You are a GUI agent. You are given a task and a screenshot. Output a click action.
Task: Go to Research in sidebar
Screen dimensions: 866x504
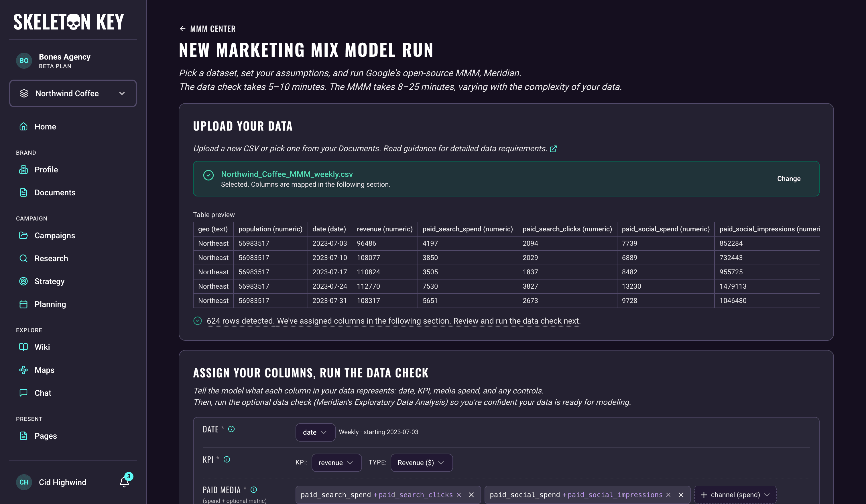[51, 258]
